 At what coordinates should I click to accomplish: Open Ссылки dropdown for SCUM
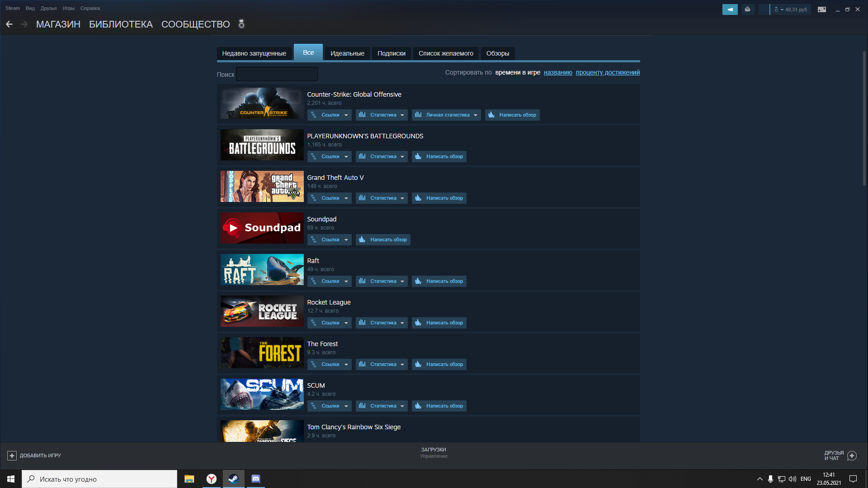pos(330,406)
